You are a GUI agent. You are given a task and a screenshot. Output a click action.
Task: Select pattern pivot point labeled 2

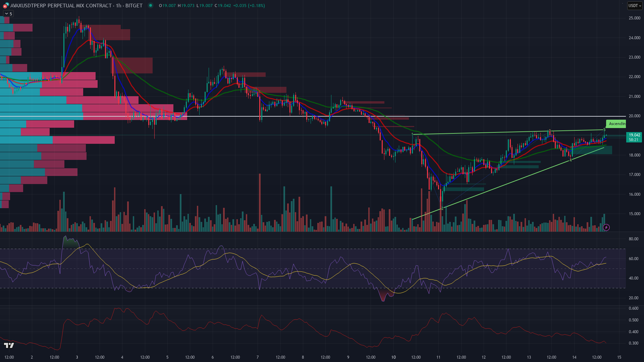[x=442, y=208]
